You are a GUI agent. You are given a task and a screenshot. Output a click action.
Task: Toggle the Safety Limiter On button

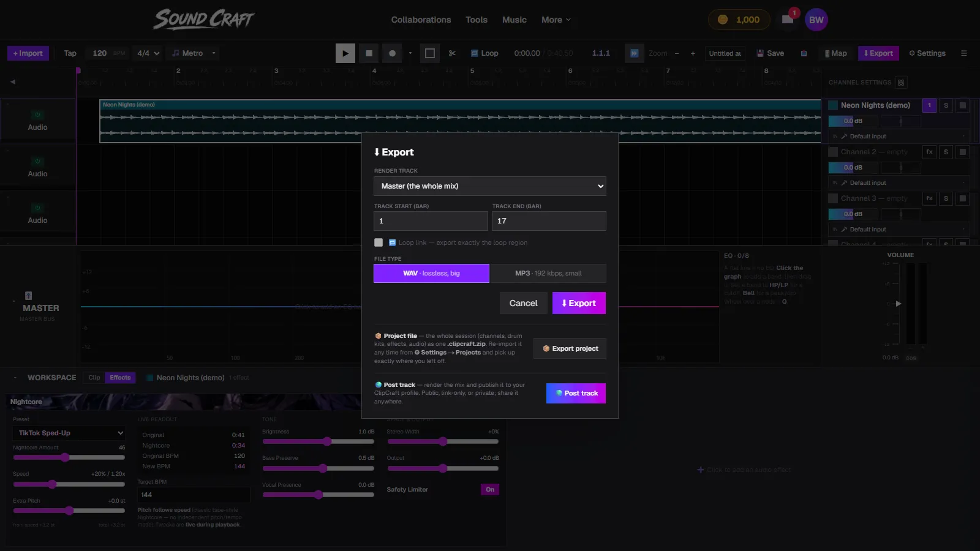pos(490,490)
